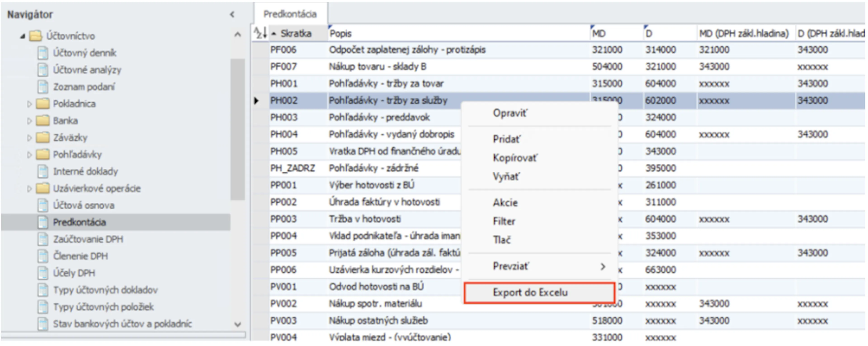868x346 pixels.
Task: Click the Pohľadávky folder icon
Action: point(42,154)
